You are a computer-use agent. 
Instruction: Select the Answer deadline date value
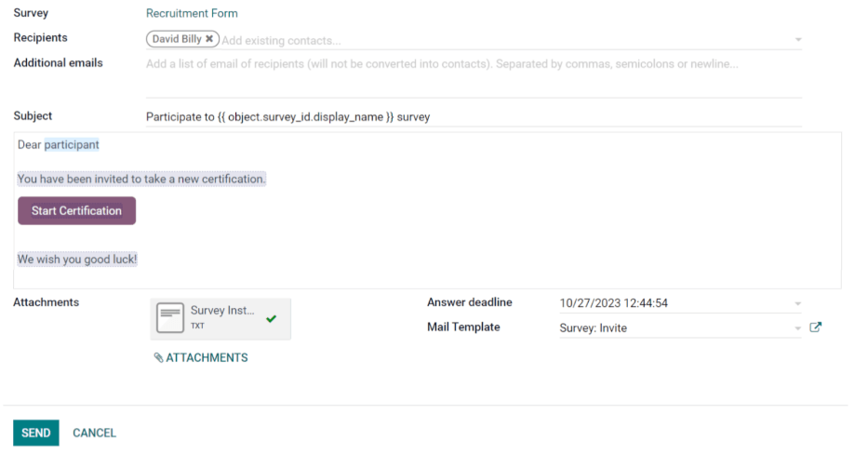click(x=614, y=303)
